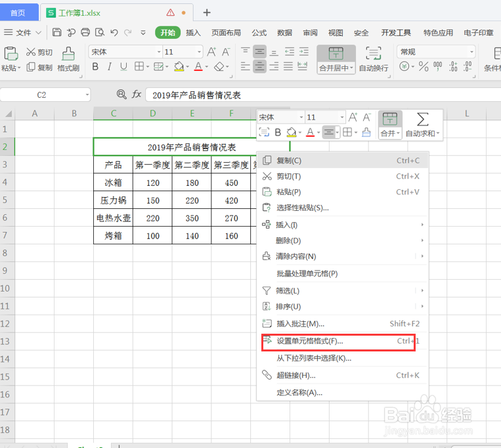Click the eraser clear-format icon in ribbon

219,66
